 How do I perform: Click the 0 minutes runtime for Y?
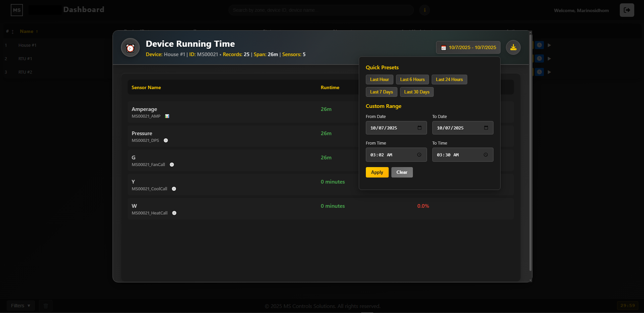tap(333, 182)
